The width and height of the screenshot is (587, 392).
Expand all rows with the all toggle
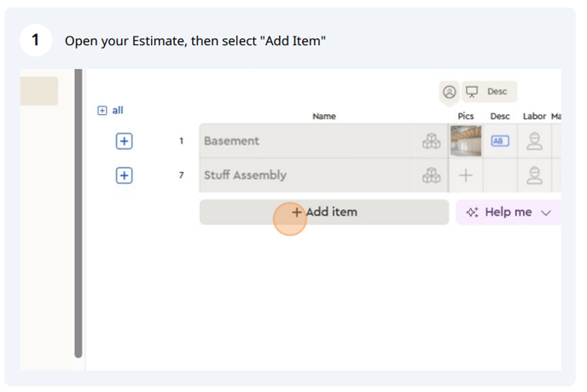pyautogui.click(x=110, y=110)
